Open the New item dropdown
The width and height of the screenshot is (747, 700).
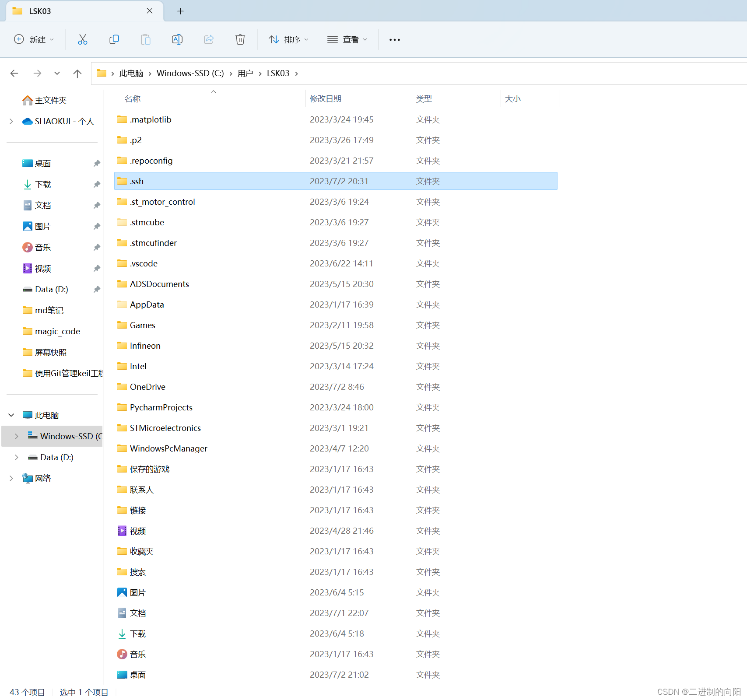(34, 39)
